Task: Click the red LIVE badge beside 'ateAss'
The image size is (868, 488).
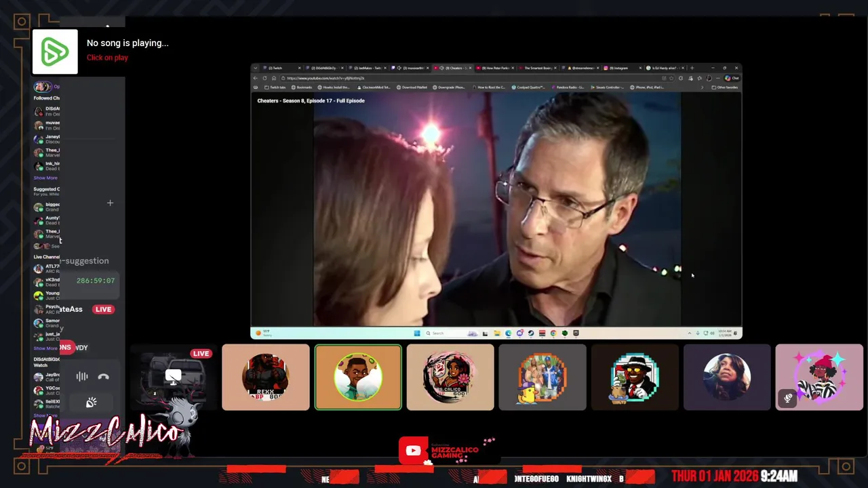Action: click(103, 309)
